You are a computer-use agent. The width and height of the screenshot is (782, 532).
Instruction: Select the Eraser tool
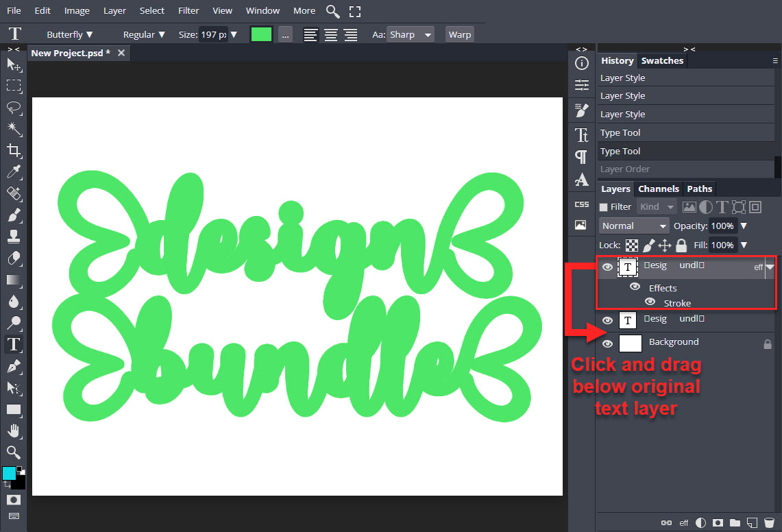(14, 258)
